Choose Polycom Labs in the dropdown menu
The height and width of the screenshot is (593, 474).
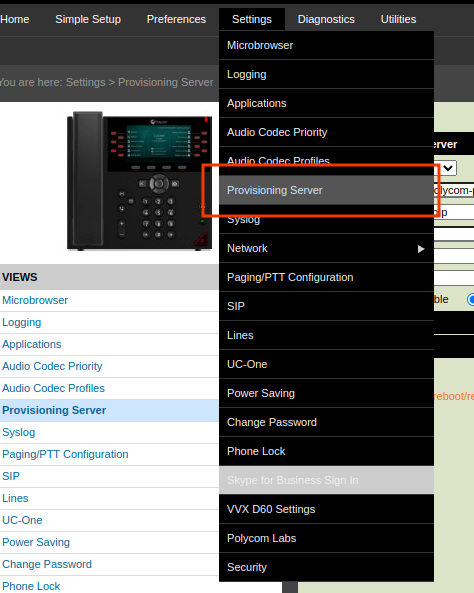[326, 538]
